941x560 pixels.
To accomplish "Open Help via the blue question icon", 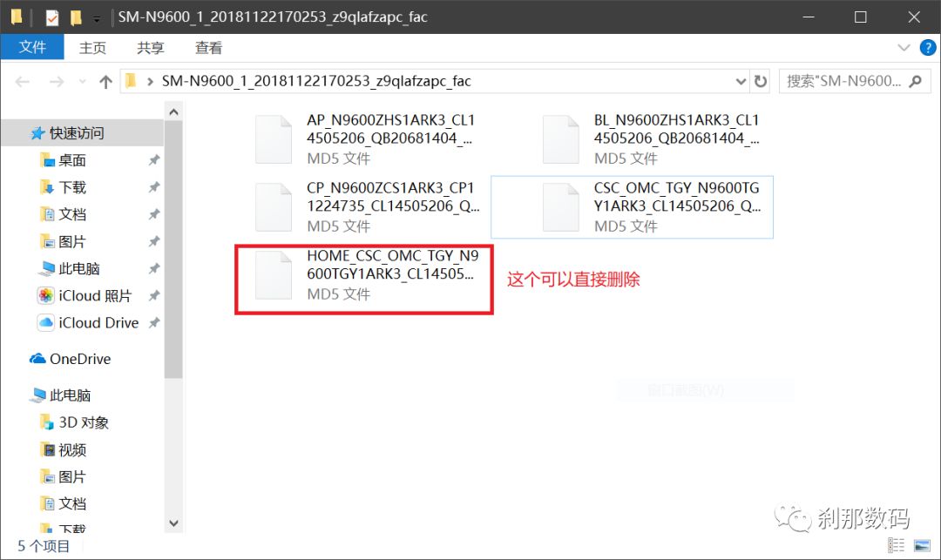I will [x=928, y=47].
